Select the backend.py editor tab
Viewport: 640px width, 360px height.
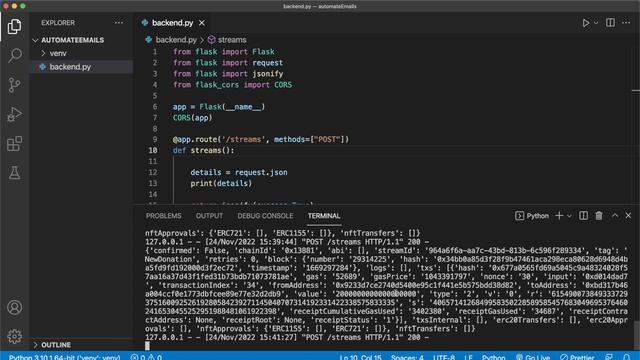pyautogui.click(x=172, y=23)
